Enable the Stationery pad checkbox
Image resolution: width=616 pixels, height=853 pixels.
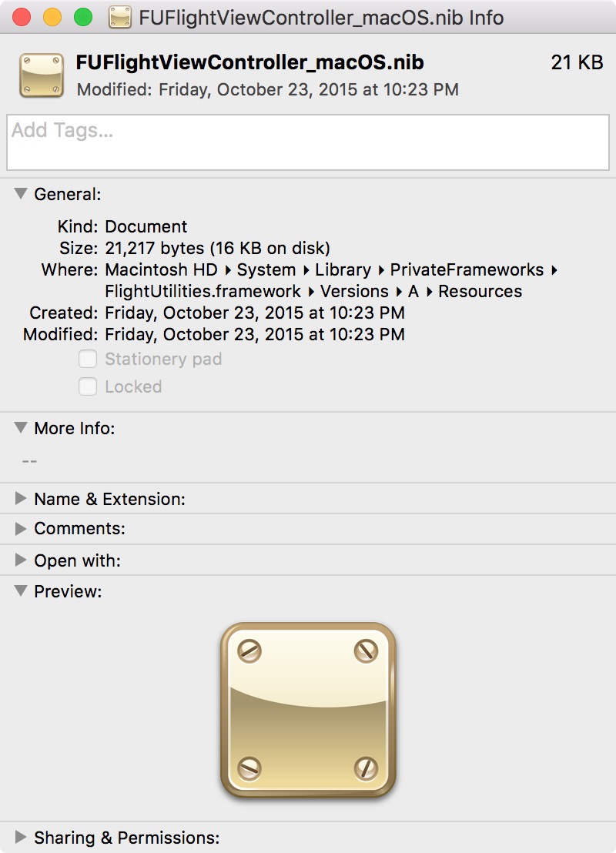(88, 359)
